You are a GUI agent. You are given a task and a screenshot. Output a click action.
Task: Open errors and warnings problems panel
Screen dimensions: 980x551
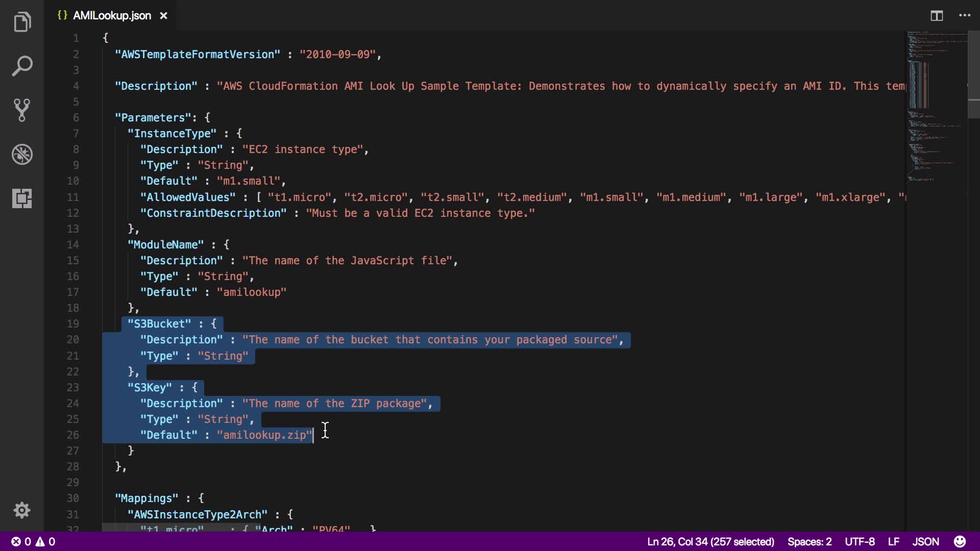[x=34, y=541]
